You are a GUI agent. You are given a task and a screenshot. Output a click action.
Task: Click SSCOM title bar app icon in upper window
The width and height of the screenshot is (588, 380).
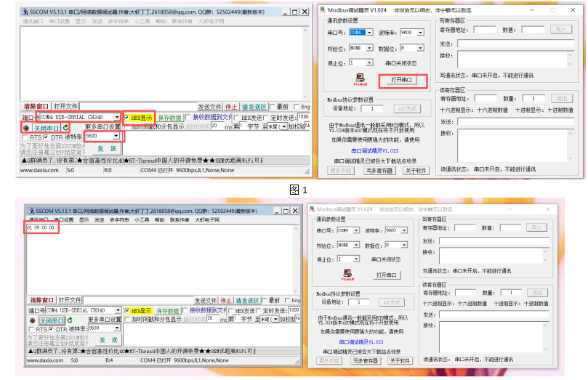click(x=25, y=12)
